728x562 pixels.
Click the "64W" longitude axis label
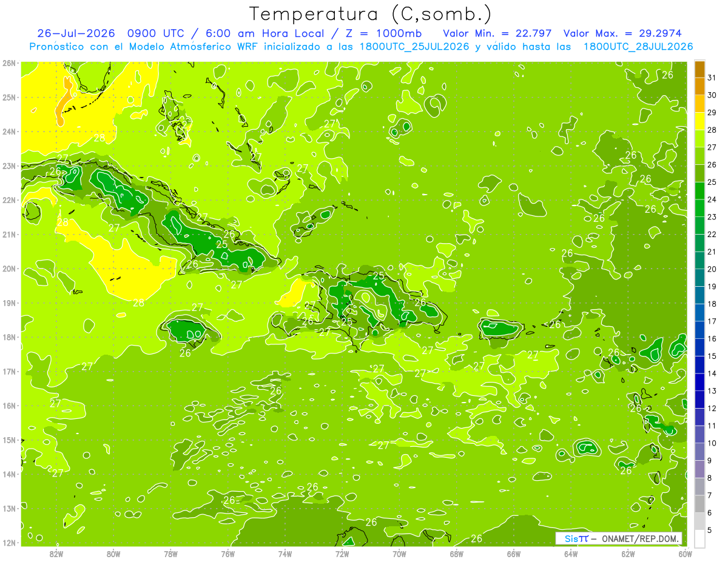coord(571,554)
